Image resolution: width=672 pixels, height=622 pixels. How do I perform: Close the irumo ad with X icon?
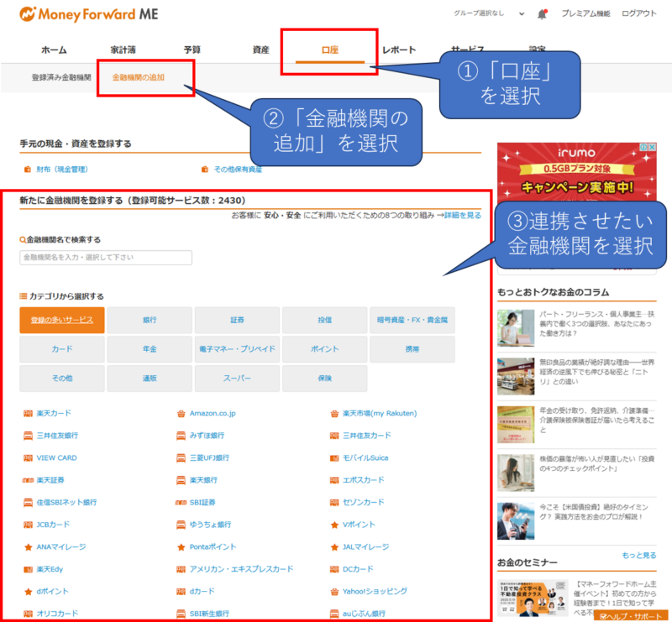652,147
